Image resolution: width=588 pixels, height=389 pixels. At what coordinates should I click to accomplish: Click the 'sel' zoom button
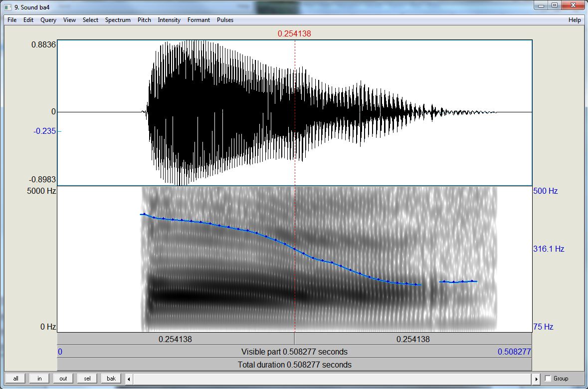click(87, 379)
